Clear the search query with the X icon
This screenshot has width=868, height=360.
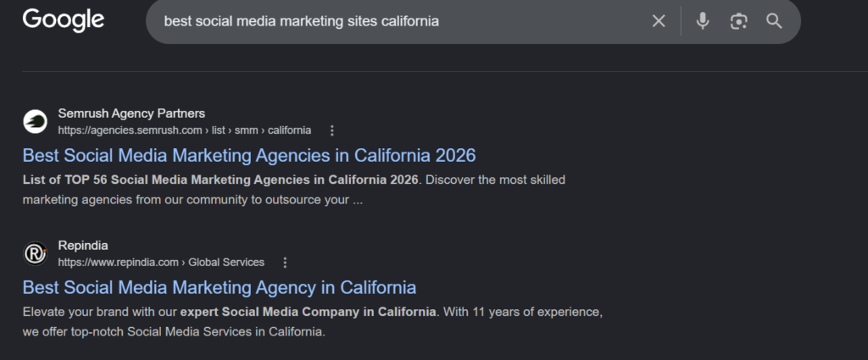point(658,21)
